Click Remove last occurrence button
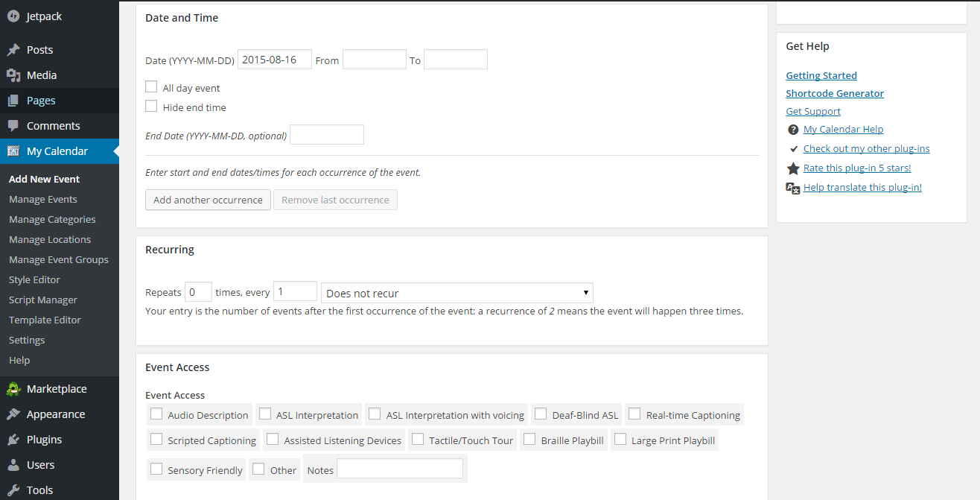Image resolution: width=980 pixels, height=500 pixels. click(x=335, y=200)
